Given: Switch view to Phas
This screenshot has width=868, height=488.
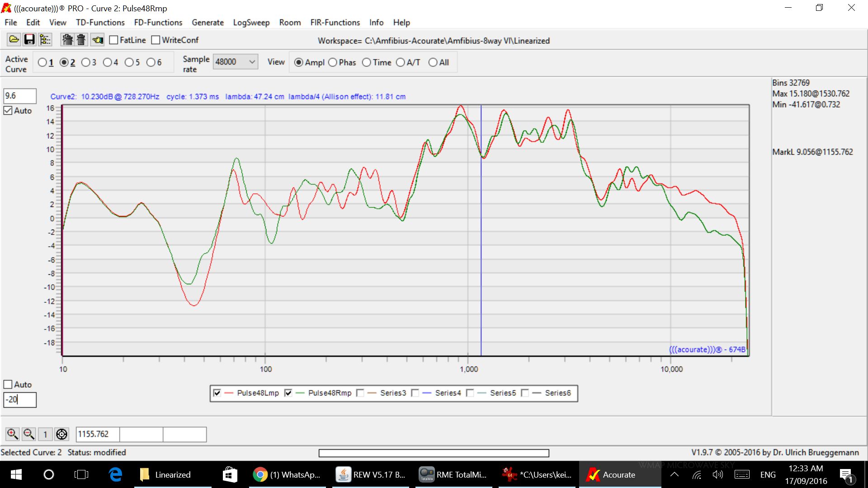Looking at the screenshot, I should (x=333, y=62).
